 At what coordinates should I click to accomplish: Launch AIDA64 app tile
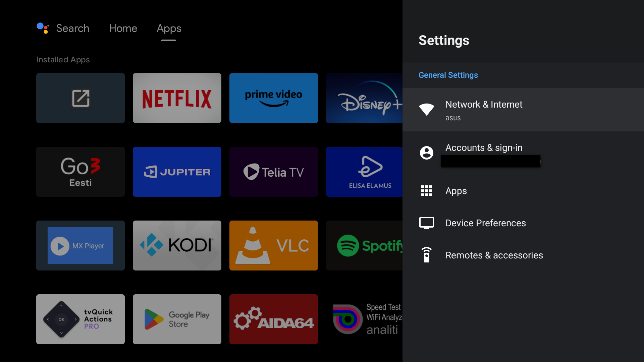(274, 319)
